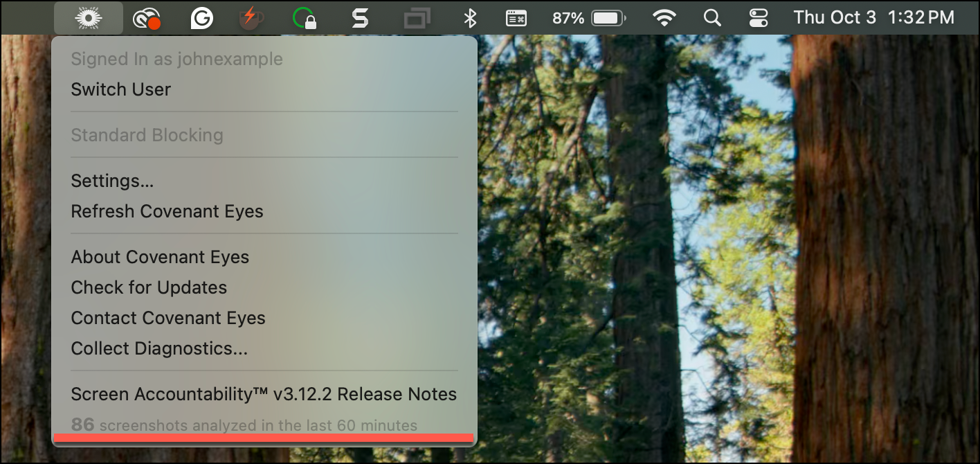The width and height of the screenshot is (980, 464).
Task: Choose Contact Covenant Eyes
Action: coord(168,318)
